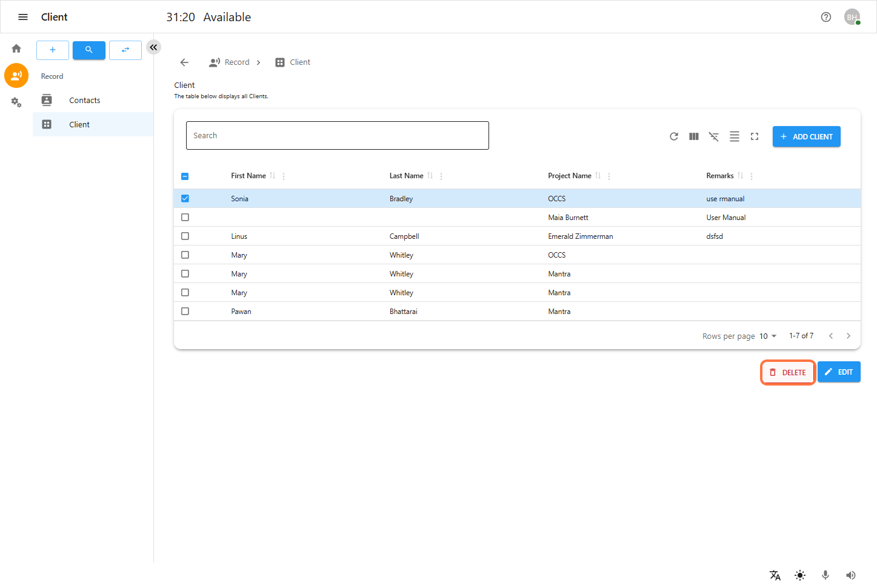The width and height of the screenshot is (877, 588).
Task: Open First Name column options menu
Action: [x=284, y=176]
